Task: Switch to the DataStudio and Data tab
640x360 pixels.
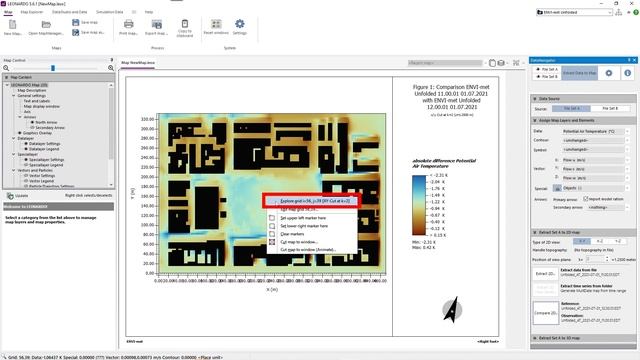Action: (69, 12)
